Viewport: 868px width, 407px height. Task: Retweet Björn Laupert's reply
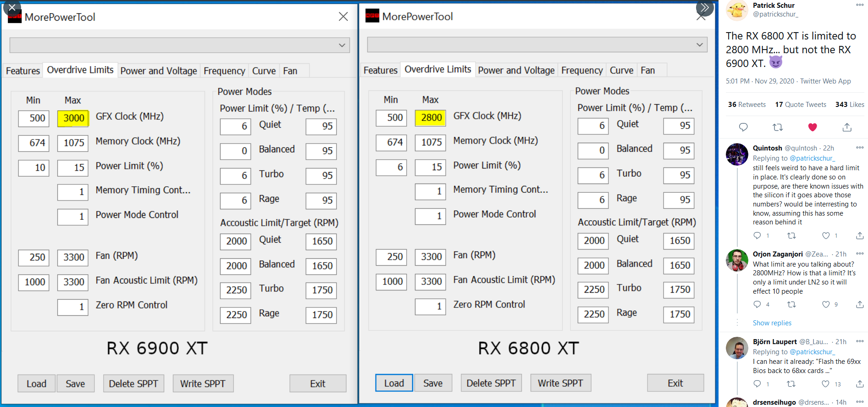click(791, 384)
